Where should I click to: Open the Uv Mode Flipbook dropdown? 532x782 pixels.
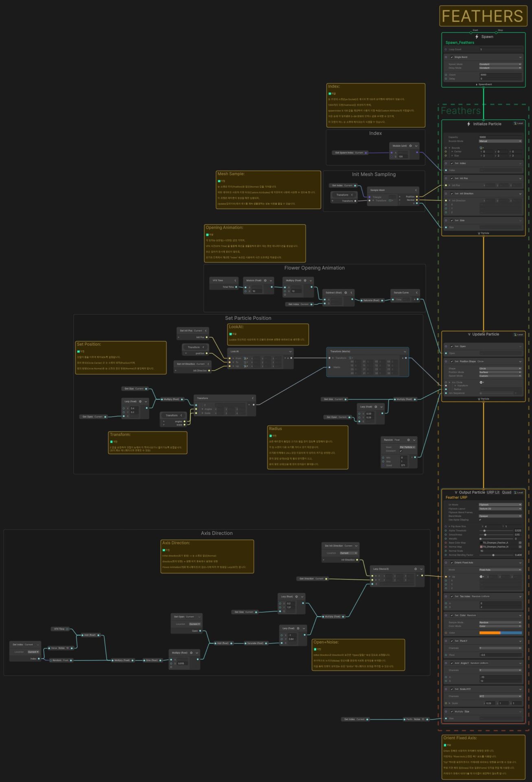pyautogui.click(x=500, y=505)
